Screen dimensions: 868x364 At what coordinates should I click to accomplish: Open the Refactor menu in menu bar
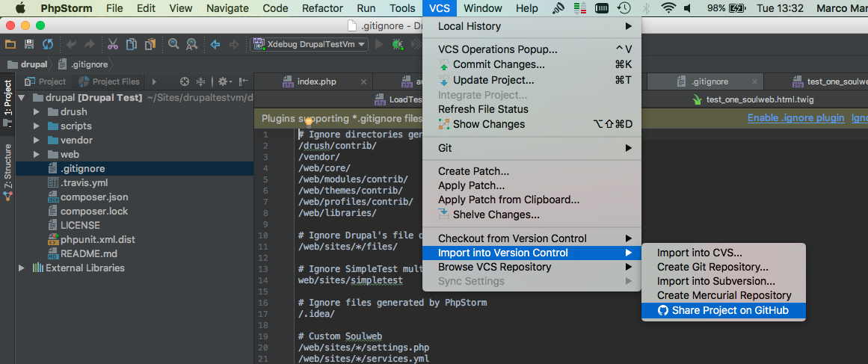322,8
